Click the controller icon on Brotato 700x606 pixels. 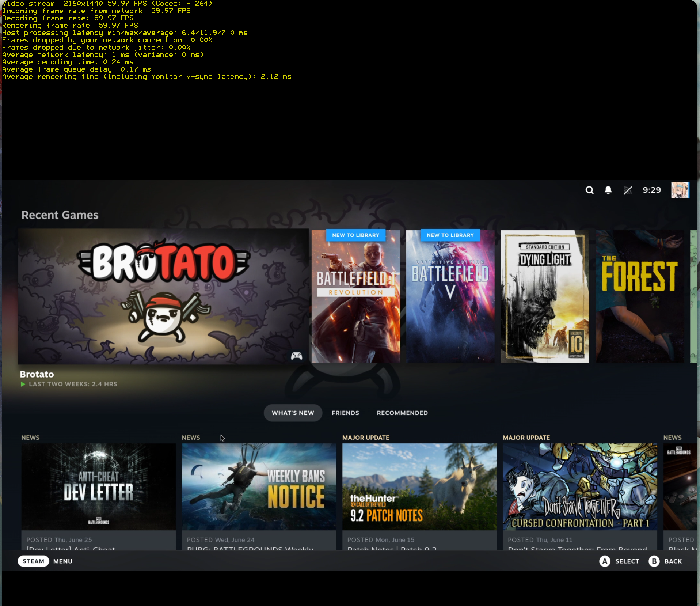pyautogui.click(x=296, y=356)
